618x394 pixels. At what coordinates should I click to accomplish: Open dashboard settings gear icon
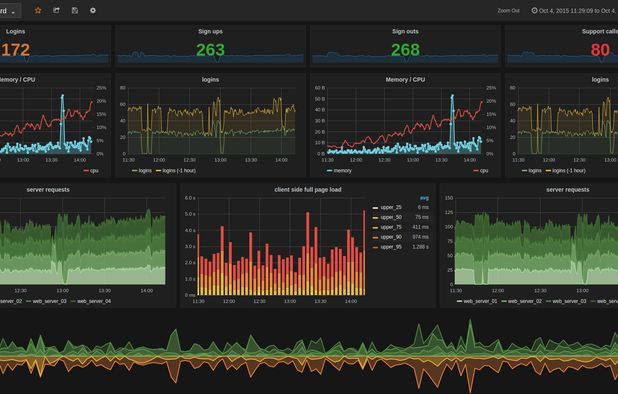(x=93, y=11)
